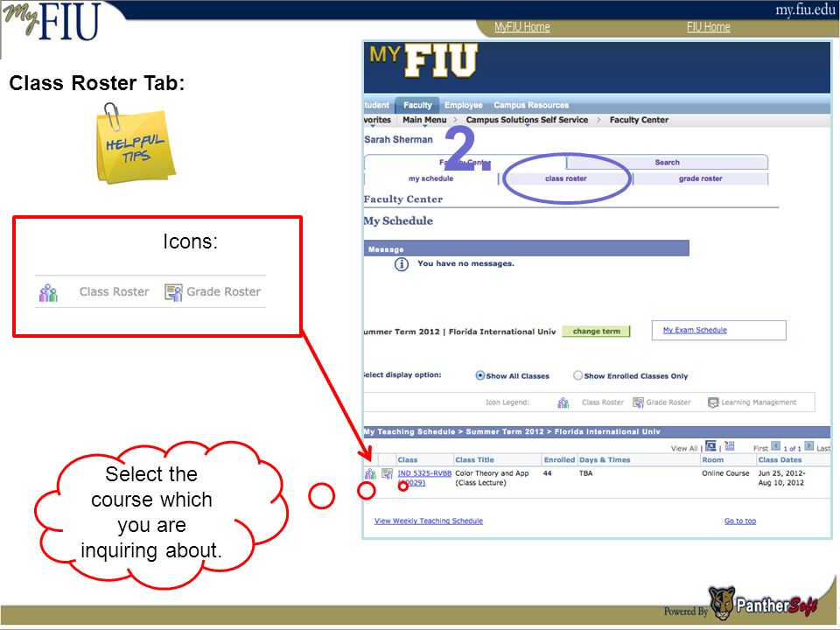Switch to the grade roster tab
The width and height of the screenshot is (840, 630).
[700, 178]
